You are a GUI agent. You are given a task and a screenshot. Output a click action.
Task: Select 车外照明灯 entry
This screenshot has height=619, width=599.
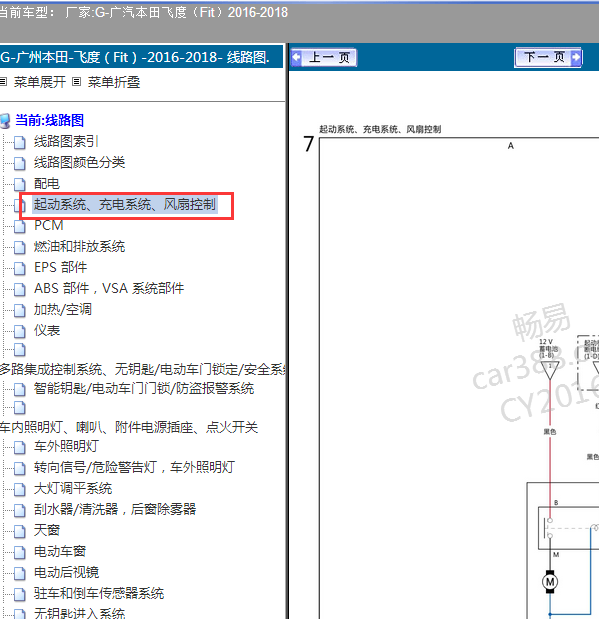pos(66,446)
